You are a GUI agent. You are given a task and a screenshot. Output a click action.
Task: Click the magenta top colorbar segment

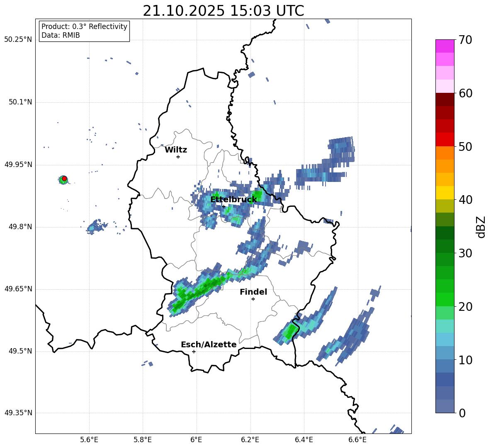445,46
